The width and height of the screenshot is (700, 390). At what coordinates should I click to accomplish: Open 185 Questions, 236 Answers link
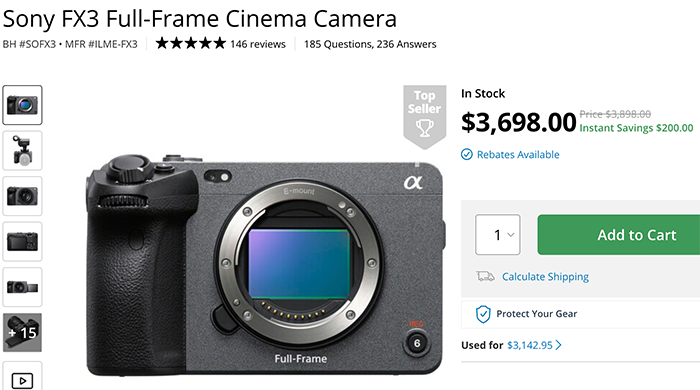(x=370, y=44)
